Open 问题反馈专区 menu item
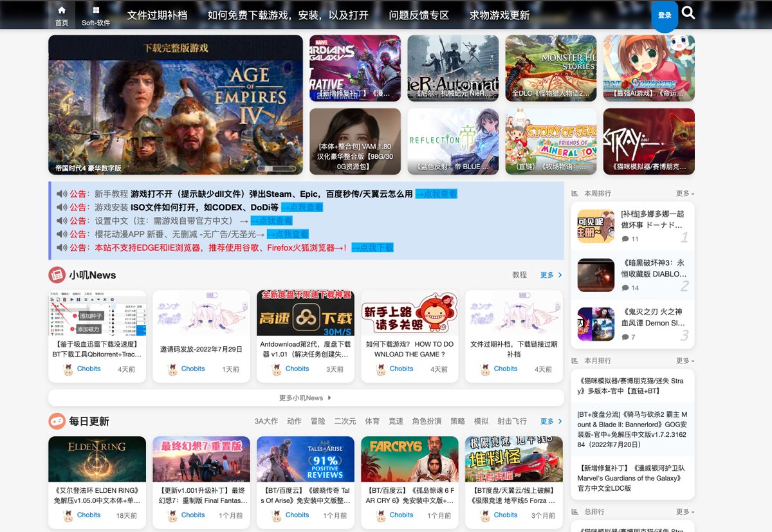 tap(419, 15)
